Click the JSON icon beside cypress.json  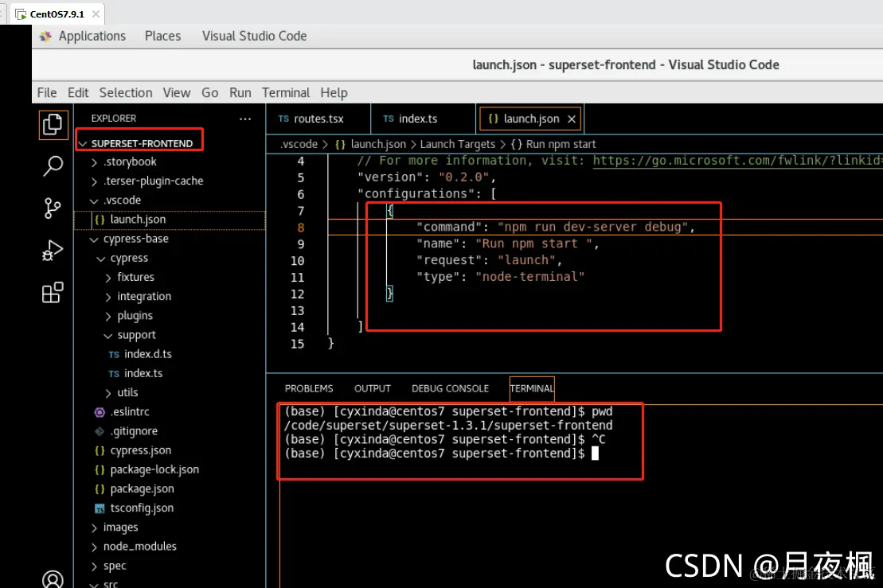100,450
